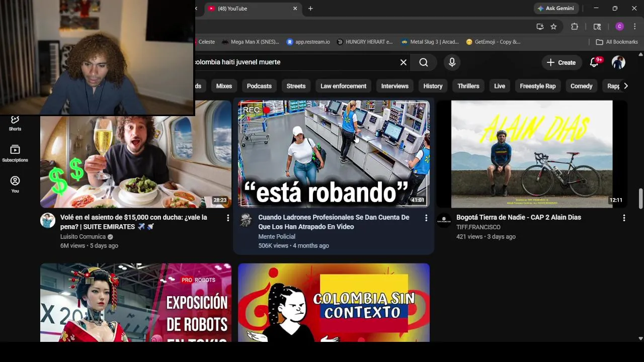Open the Chrome extensions puzzle icon
The image size is (644, 362).
pos(575,27)
